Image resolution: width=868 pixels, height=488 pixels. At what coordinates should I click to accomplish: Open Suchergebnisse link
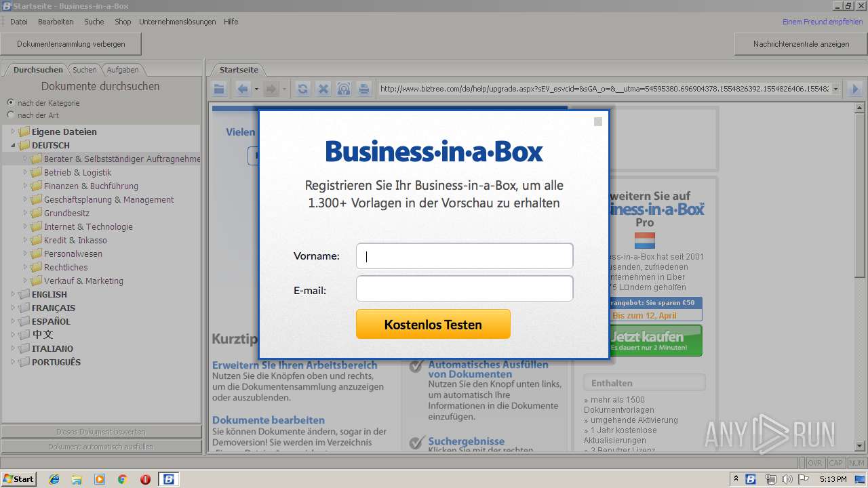point(467,442)
